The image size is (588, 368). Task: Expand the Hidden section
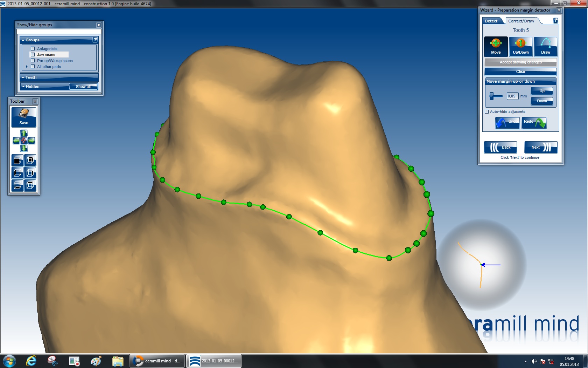point(23,87)
